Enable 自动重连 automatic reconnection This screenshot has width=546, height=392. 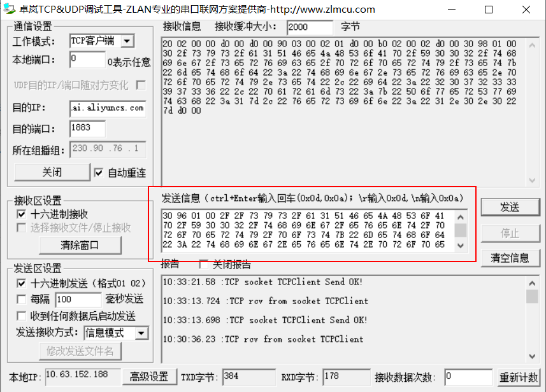[99, 172]
